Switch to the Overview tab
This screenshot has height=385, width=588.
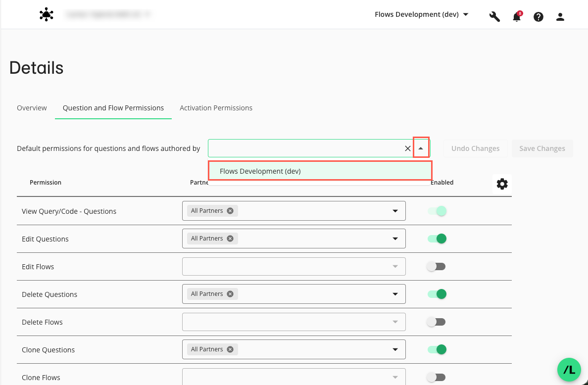(x=32, y=108)
